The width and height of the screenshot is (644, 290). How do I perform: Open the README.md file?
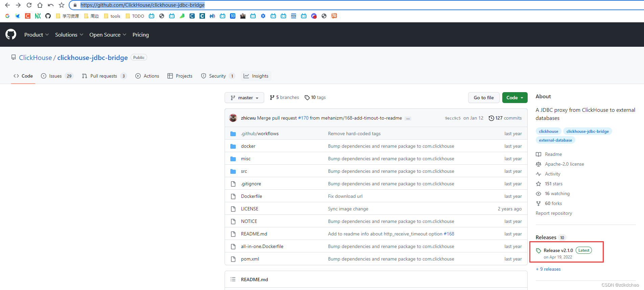click(x=254, y=234)
